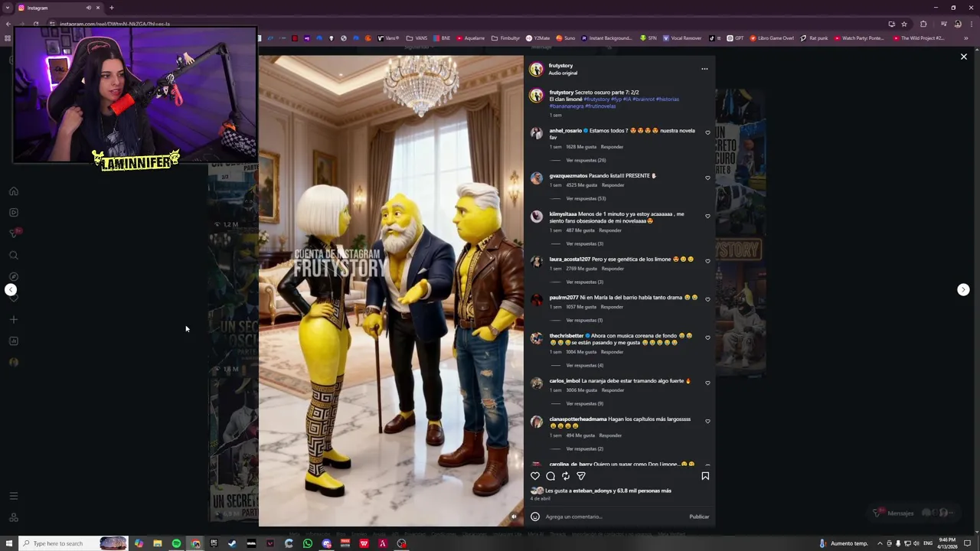The image size is (980, 551).
Task: Share the reel with the paper plane icon
Action: (581, 476)
